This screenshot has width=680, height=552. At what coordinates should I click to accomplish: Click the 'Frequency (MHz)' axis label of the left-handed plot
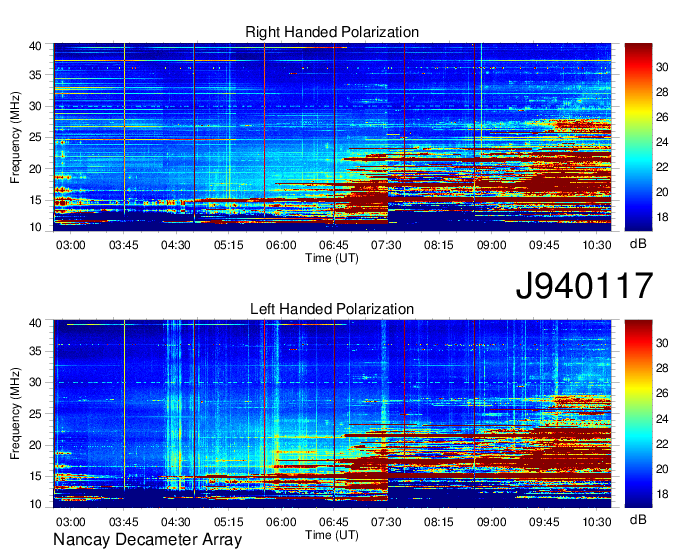[x=15, y=414]
